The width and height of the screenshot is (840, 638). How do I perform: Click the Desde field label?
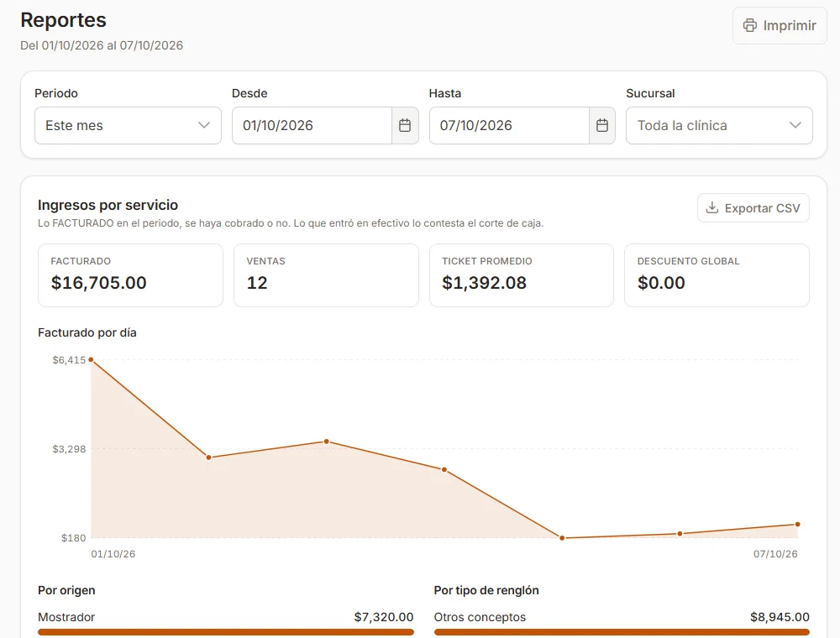[249, 93]
